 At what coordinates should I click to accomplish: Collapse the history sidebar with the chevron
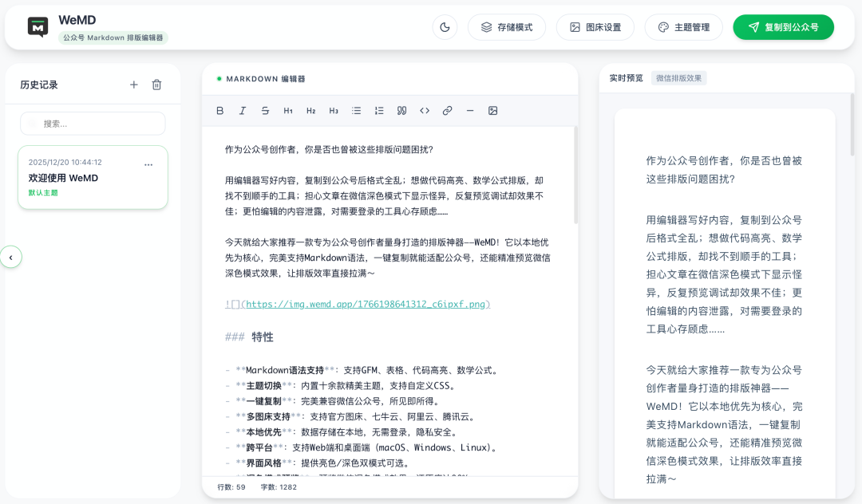coord(11,257)
